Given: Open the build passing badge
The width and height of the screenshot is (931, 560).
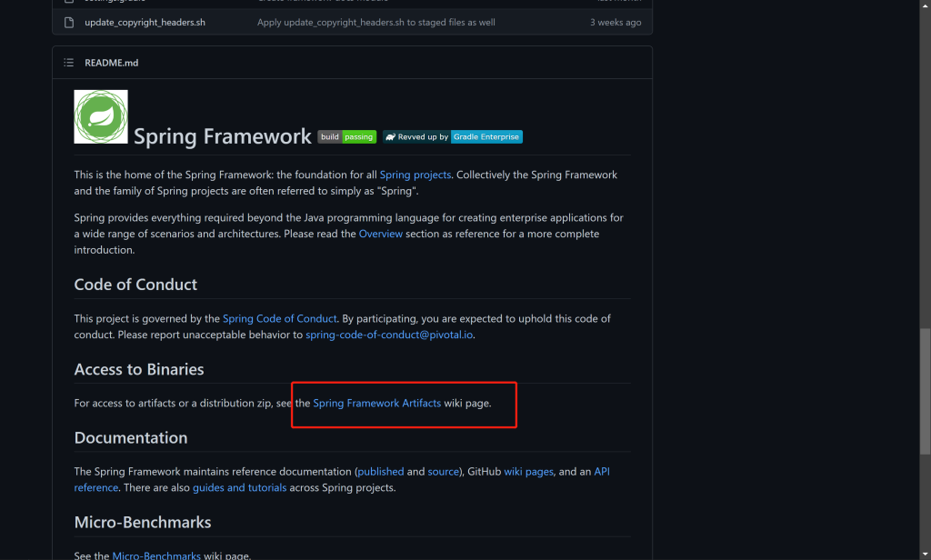Looking at the screenshot, I should point(346,136).
